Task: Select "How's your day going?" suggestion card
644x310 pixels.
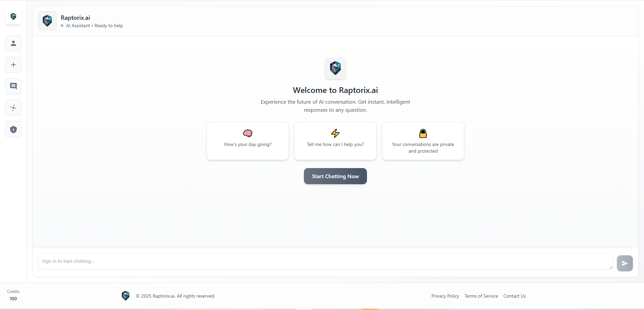Action: tap(248, 141)
